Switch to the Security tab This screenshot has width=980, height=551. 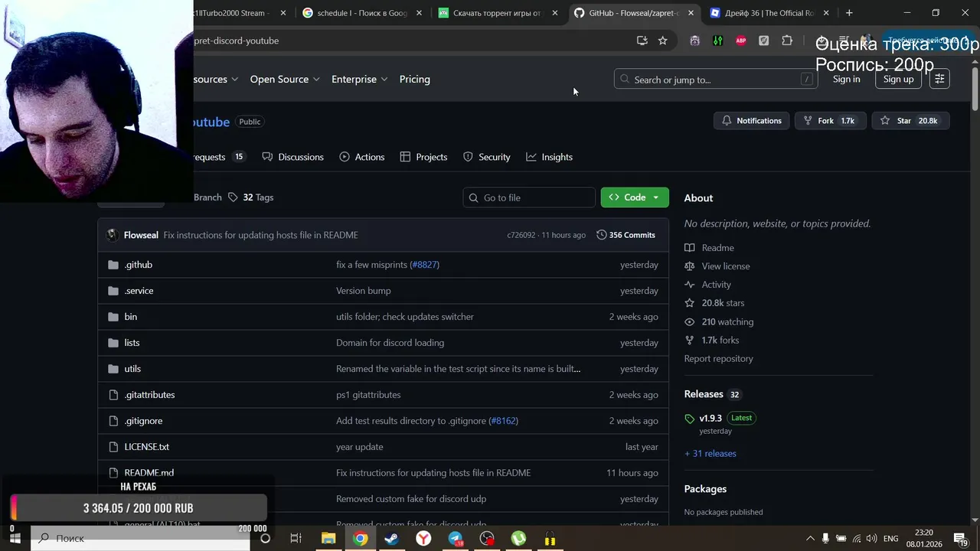pos(486,157)
